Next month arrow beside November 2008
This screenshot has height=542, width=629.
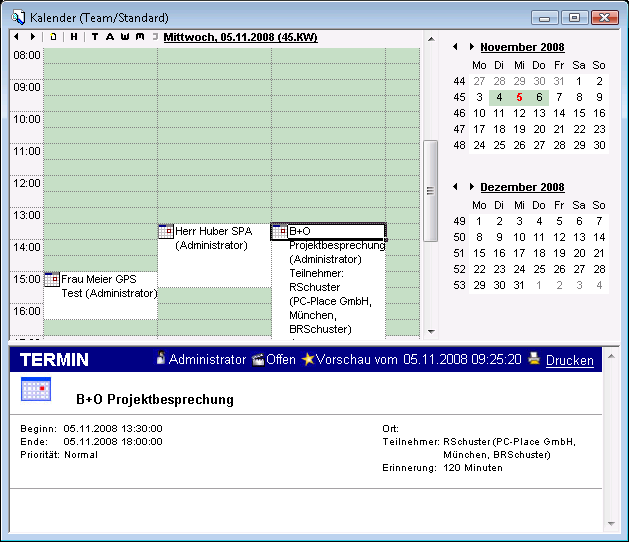472,47
